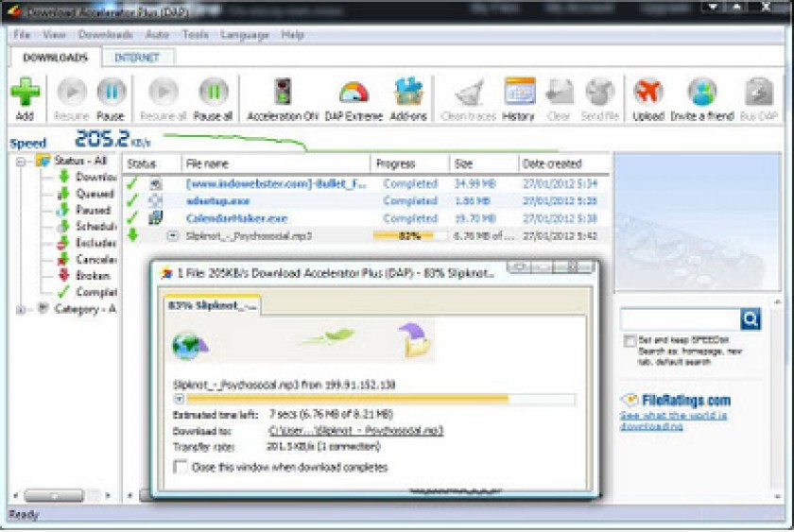Open the History toolbar icon
Image resolution: width=794 pixels, height=532 pixels.
point(520,92)
